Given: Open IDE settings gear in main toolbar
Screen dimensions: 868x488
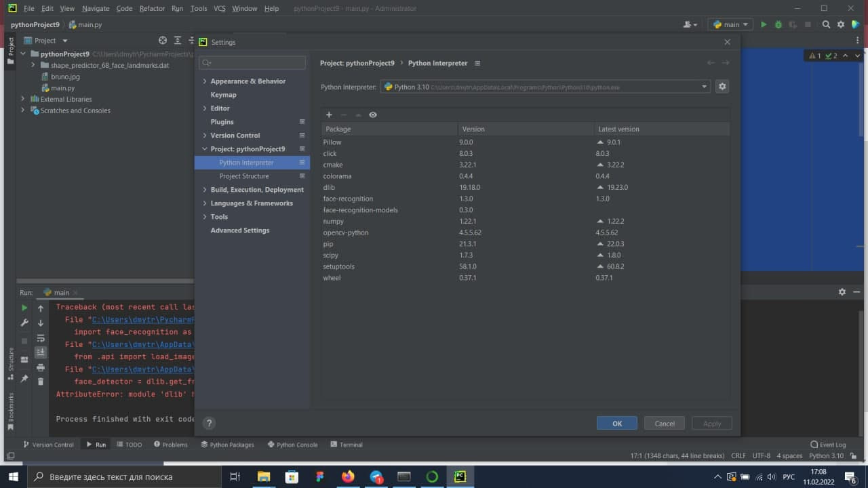Looking at the screenshot, I should [841, 24].
